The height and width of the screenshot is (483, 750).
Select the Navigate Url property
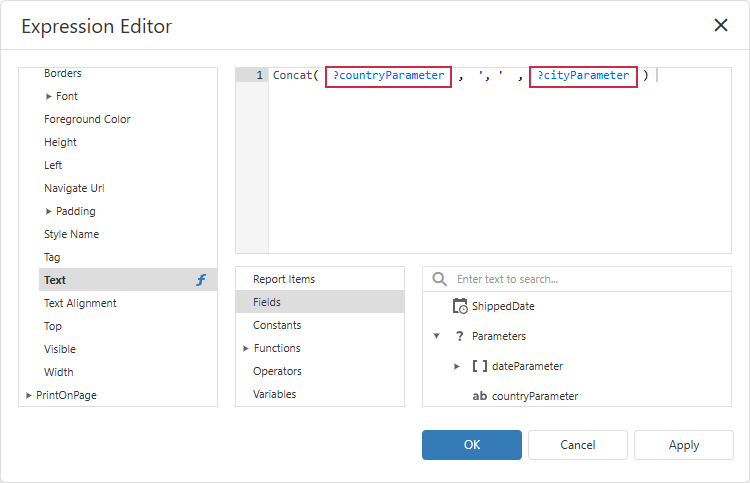coord(74,188)
